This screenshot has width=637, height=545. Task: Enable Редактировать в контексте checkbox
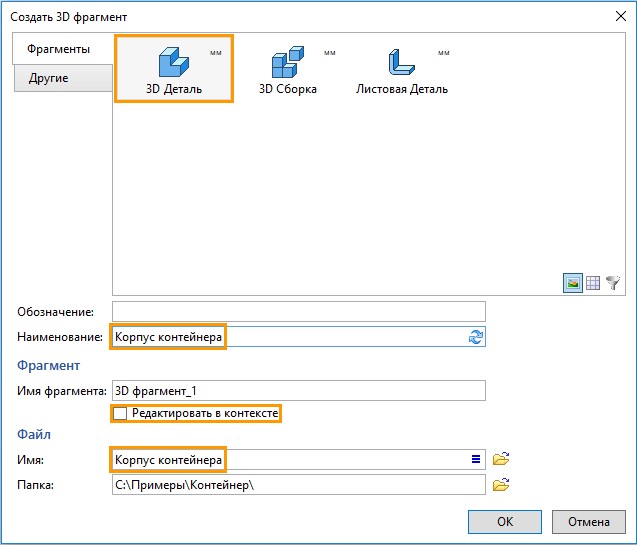(x=120, y=413)
